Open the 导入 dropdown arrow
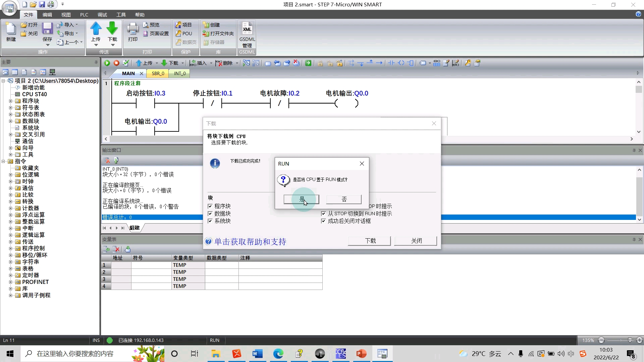 click(x=77, y=25)
